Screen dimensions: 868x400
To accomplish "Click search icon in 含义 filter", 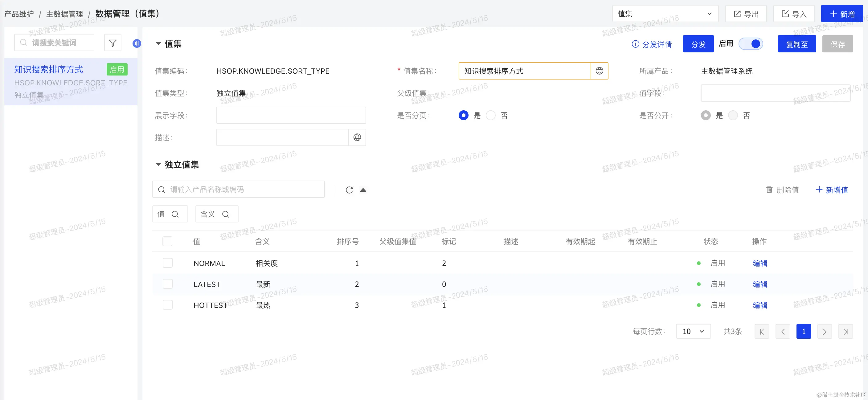I will [x=225, y=214].
